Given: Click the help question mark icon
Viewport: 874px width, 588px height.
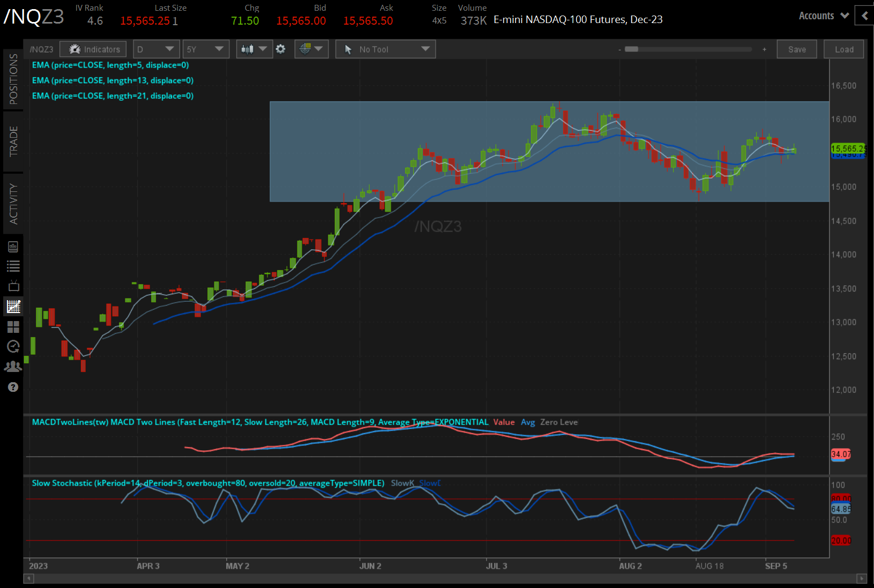Looking at the screenshot, I should point(13,387).
